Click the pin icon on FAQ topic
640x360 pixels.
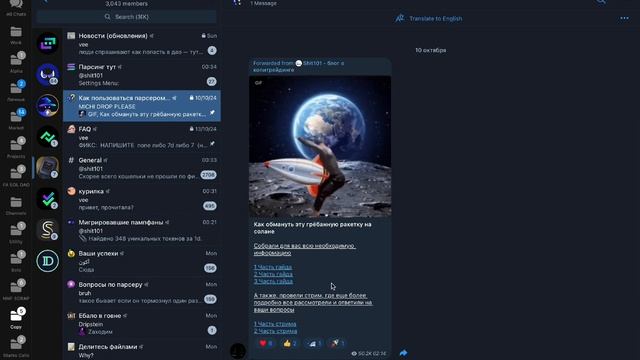tap(212, 144)
